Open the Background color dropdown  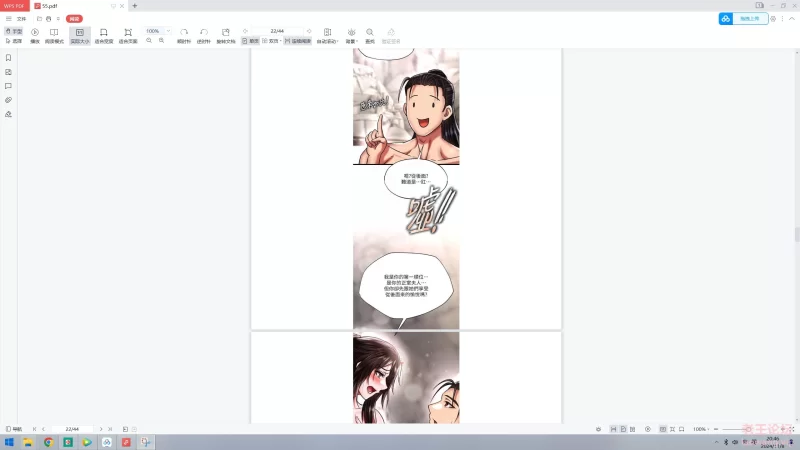352,36
